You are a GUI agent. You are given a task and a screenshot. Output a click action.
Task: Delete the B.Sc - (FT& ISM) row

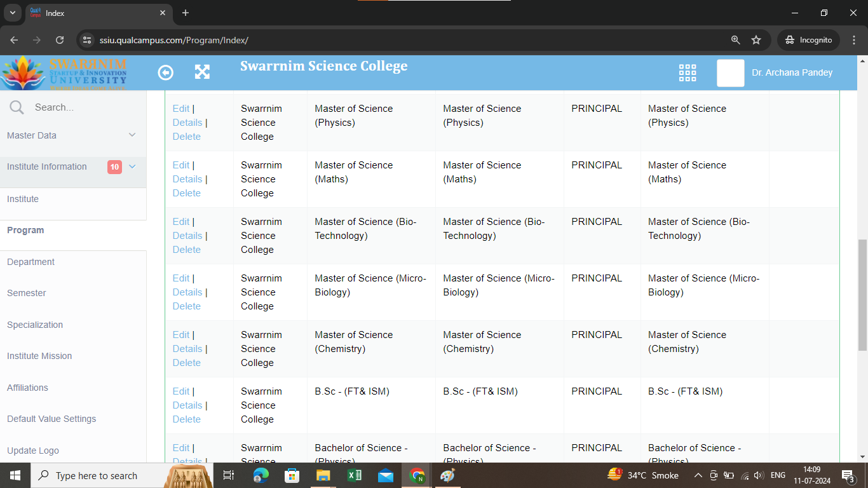[187, 419]
